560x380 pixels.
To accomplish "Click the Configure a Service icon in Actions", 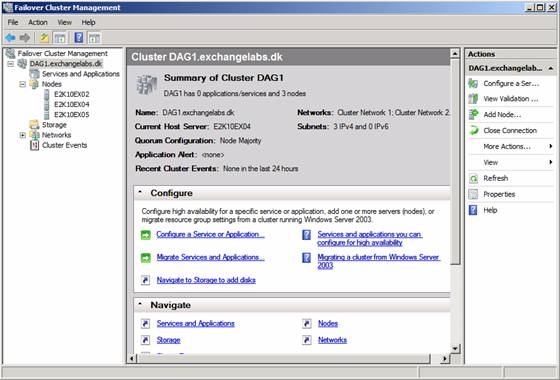I will coord(473,84).
